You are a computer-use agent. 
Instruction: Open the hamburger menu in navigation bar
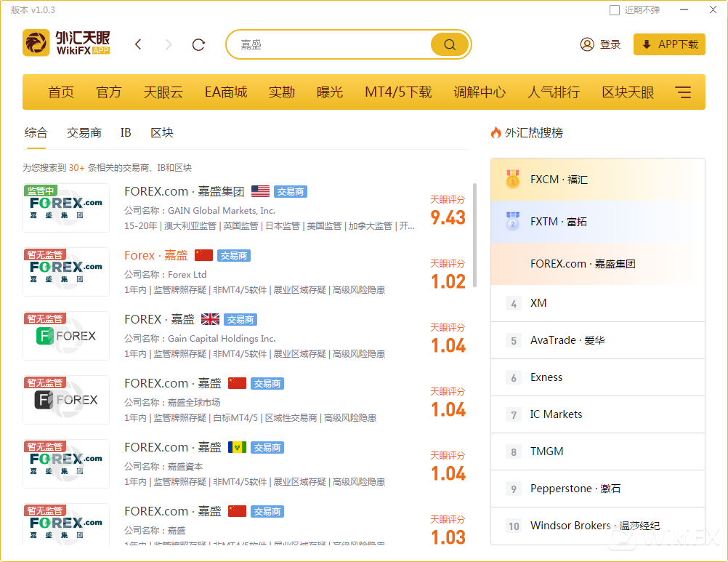(683, 92)
